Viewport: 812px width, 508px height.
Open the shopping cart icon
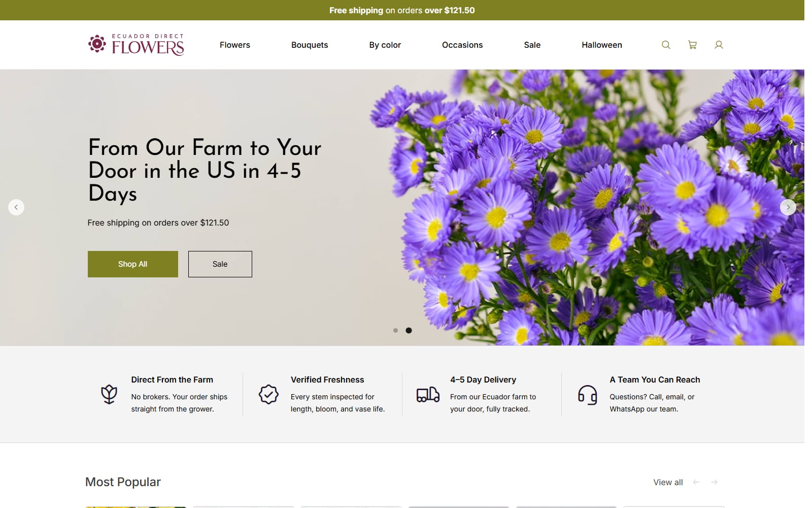[692, 45]
